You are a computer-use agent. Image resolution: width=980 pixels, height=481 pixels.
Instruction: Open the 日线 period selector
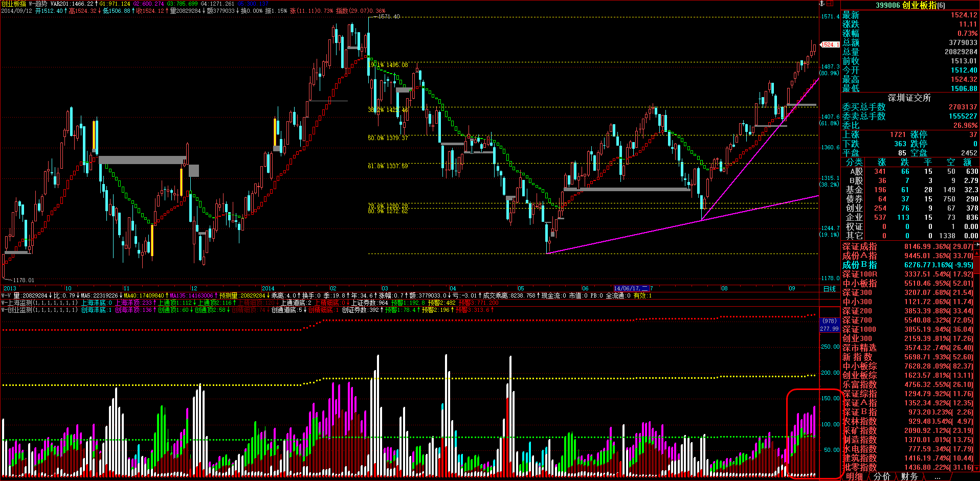click(829, 289)
